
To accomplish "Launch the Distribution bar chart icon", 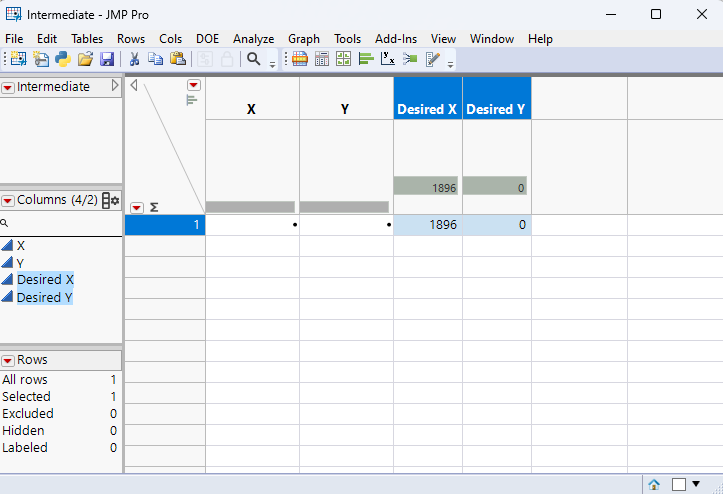I will (366, 59).
